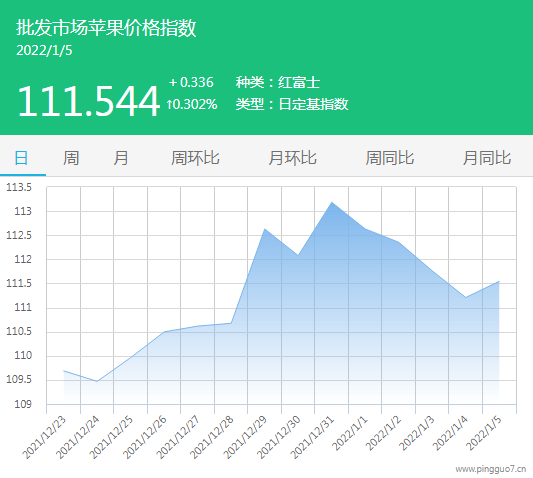Open the www.pingguo7.cn watermark link
Screen dimensions: 533x478
pyautogui.click(x=491, y=469)
